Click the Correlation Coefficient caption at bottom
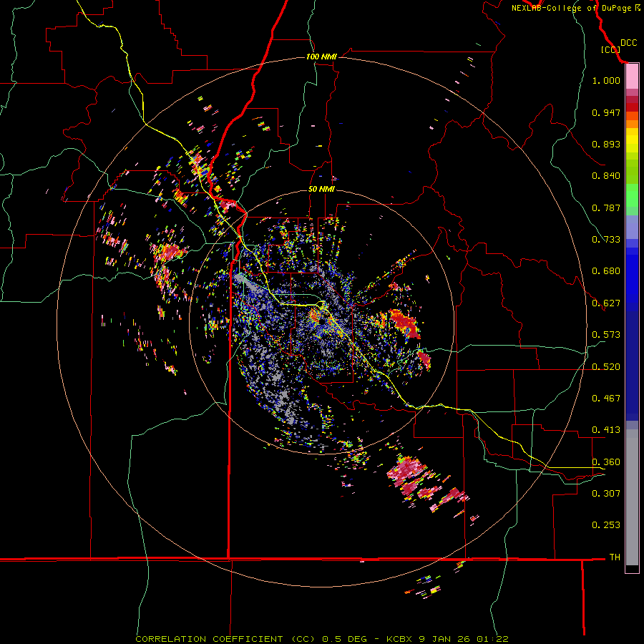 pyautogui.click(x=322, y=639)
